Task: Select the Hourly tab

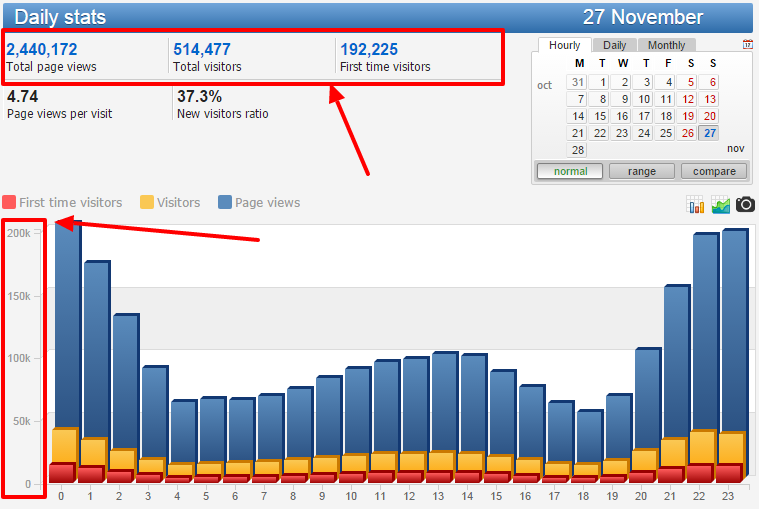Action: 564,45
